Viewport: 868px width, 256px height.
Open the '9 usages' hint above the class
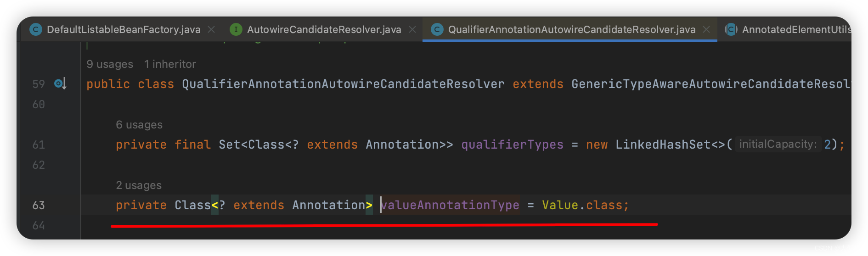tap(110, 64)
